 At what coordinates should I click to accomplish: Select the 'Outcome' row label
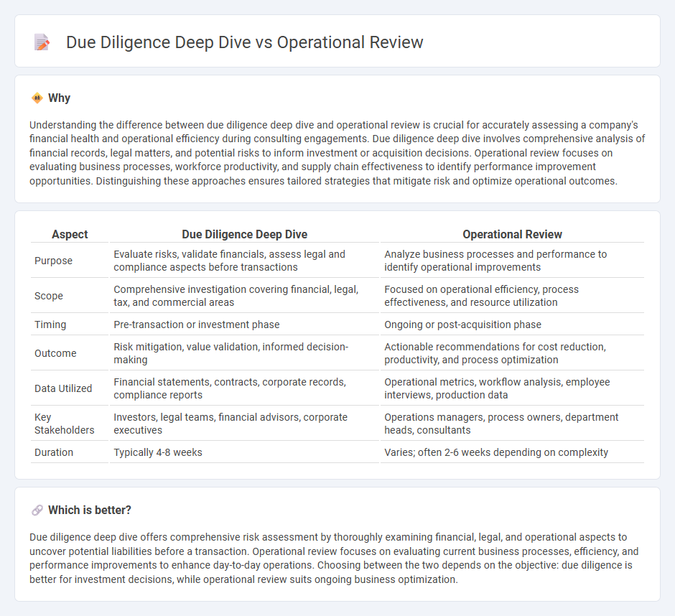pos(55,353)
